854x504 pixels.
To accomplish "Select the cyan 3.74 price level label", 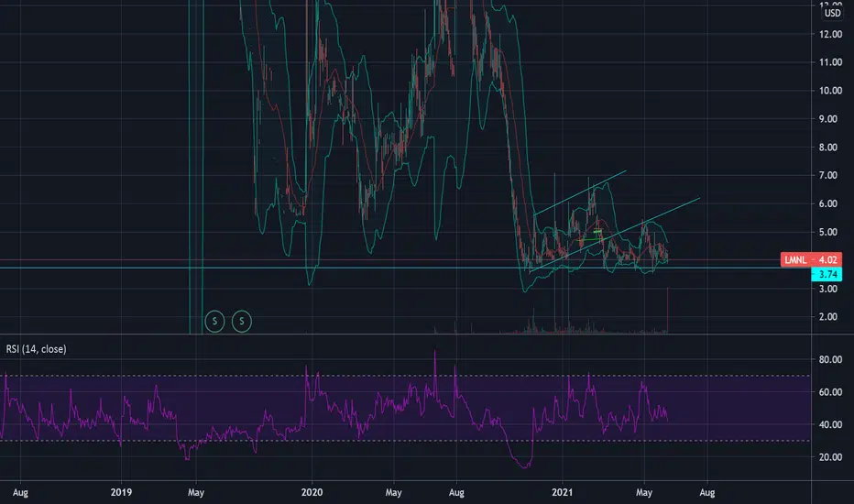I will pyautogui.click(x=827, y=274).
